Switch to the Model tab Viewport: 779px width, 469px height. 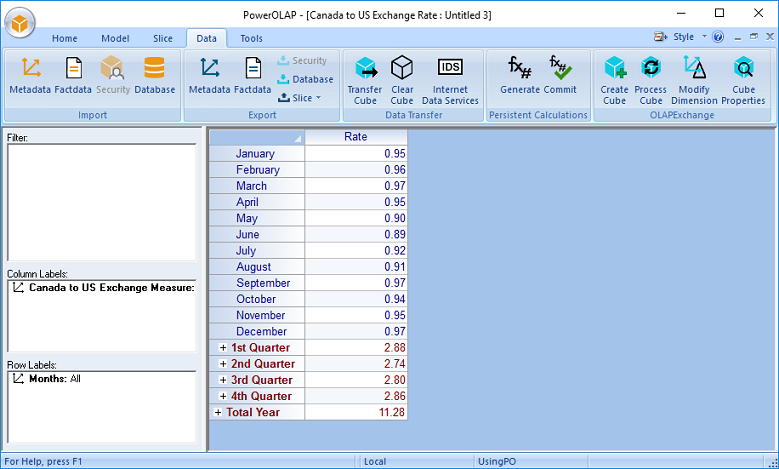point(115,38)
